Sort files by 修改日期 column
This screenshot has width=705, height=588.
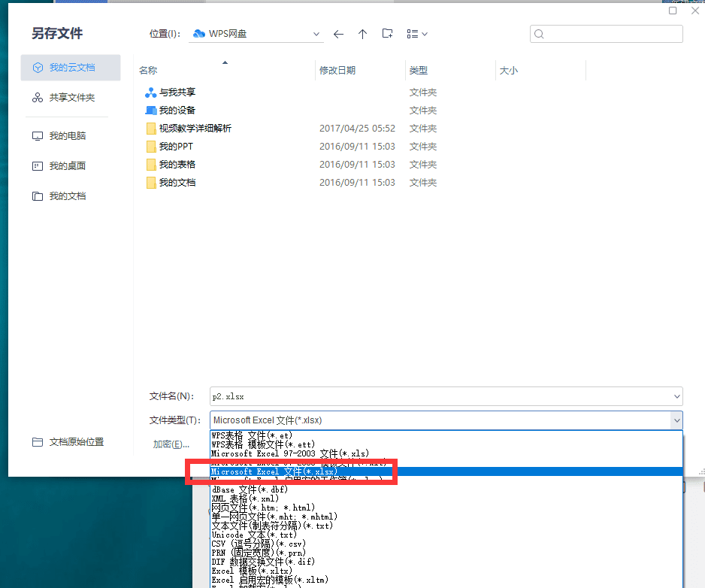click(x=337, y=71)
